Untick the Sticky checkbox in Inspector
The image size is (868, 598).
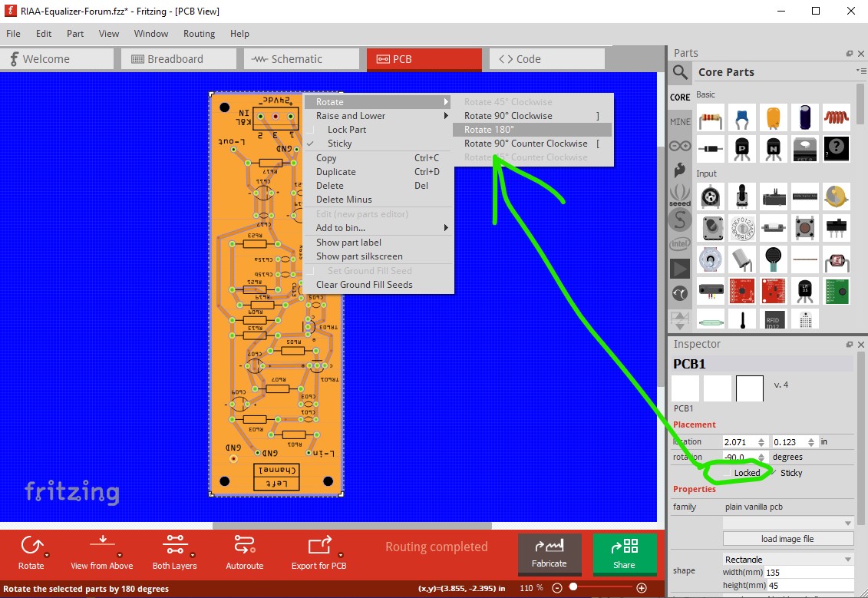click(x=774, y=472)
